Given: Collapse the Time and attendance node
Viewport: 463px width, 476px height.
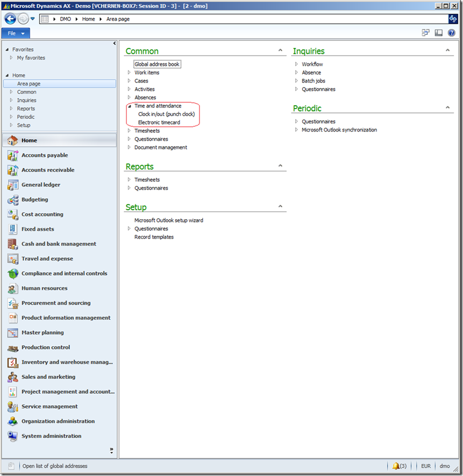Looking at the screenshot, I should pyautogui.click(x=129, y=106).
